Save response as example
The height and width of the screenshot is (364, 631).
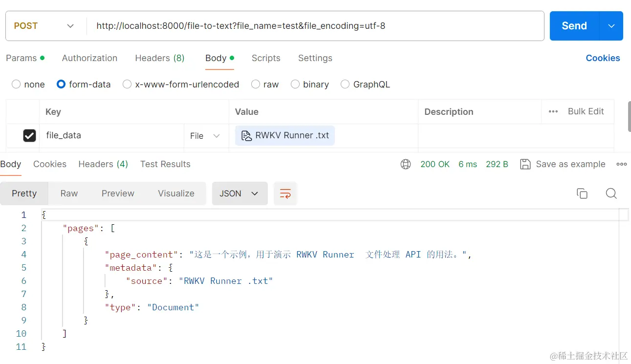click(x=563, y=164)
